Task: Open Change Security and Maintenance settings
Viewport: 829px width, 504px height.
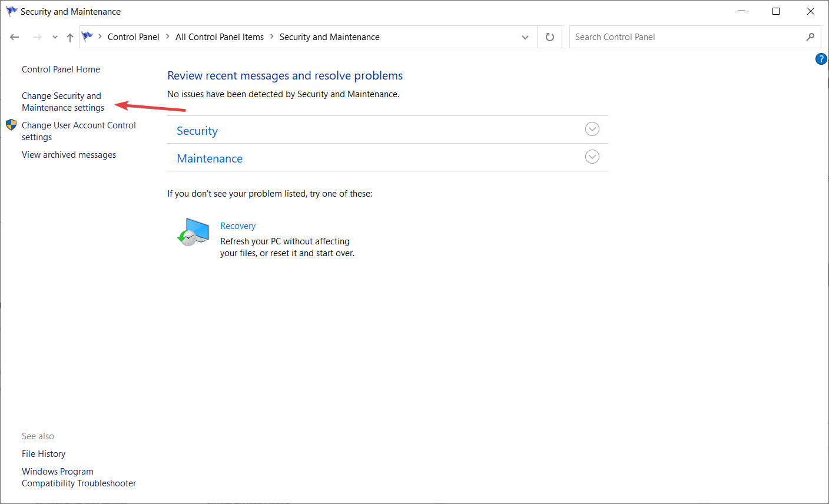Action: coord(63,102)
